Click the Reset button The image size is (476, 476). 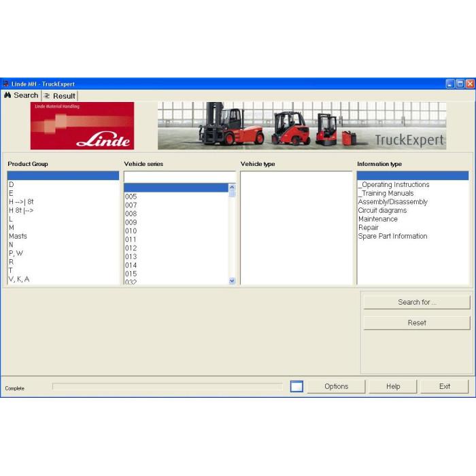pyautogui.click(x=417, y=323)
